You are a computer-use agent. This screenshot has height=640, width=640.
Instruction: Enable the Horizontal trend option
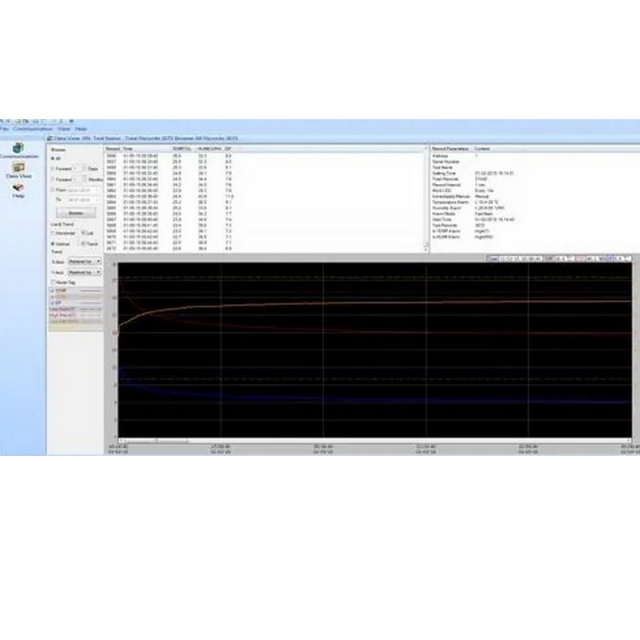[x=54, y=233]
